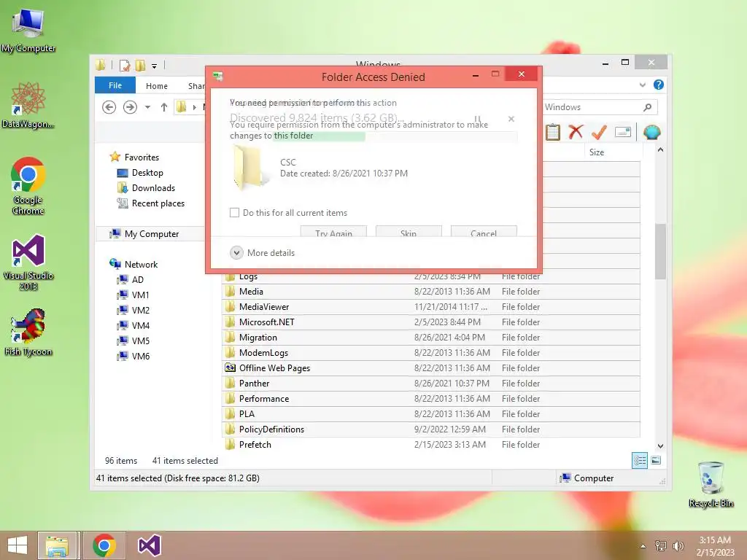Open the Home ribbon tab
747x560 pixels.
157,86
